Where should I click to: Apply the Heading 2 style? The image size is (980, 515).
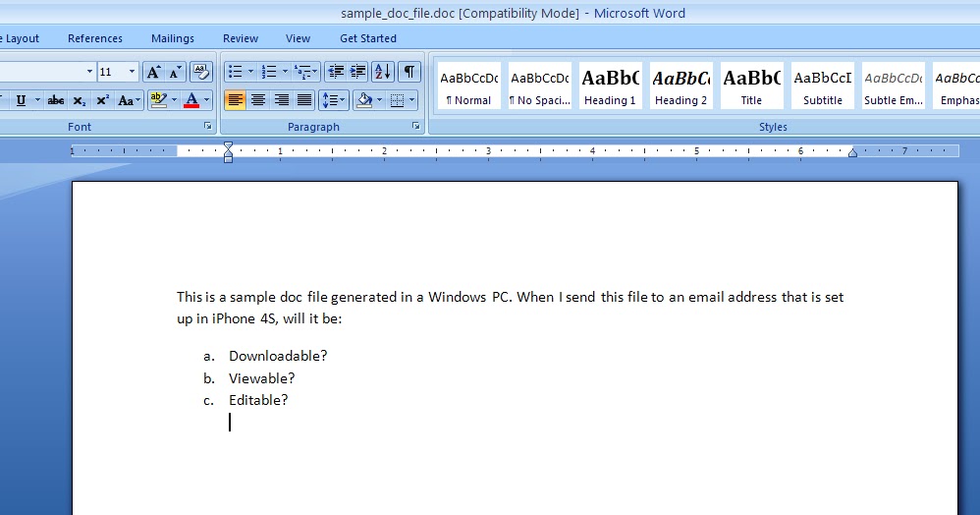coord(681,86)
